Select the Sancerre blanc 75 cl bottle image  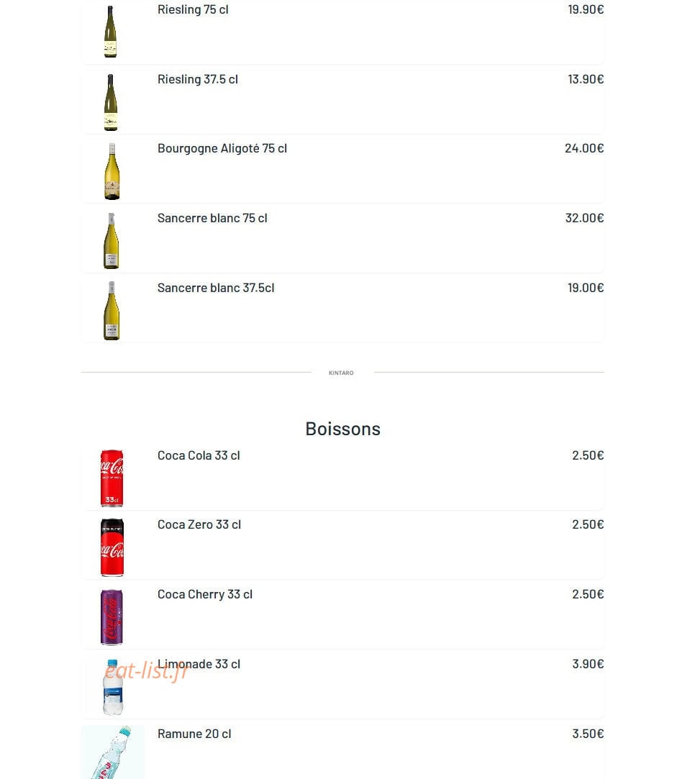(x=112, y=241)
